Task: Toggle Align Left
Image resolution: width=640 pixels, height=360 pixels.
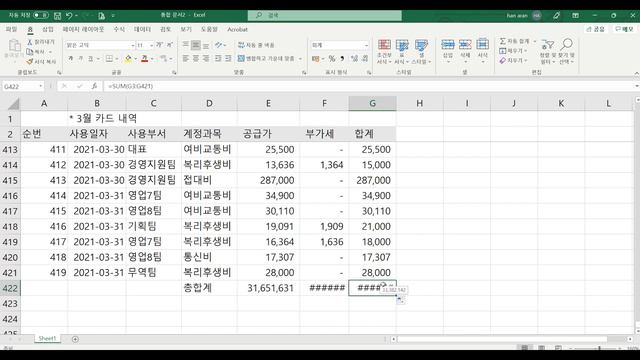Action: pos(186,59)
